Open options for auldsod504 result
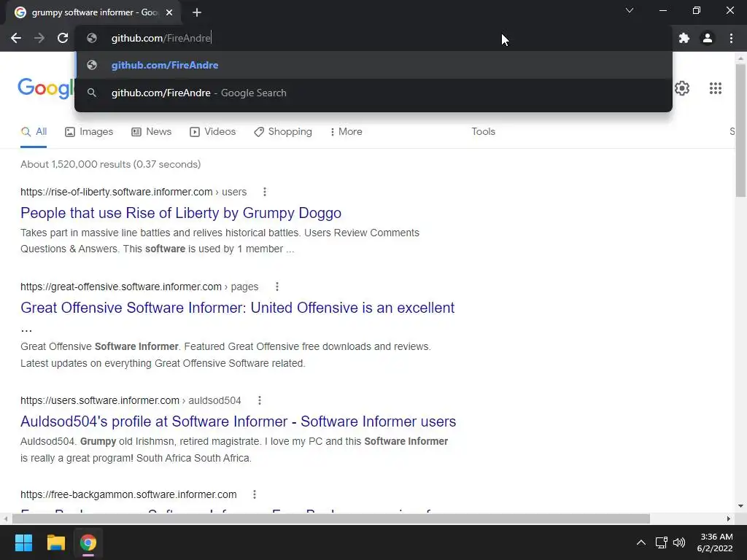The height and width of the screenshot is (560, 747). point(259,400)
